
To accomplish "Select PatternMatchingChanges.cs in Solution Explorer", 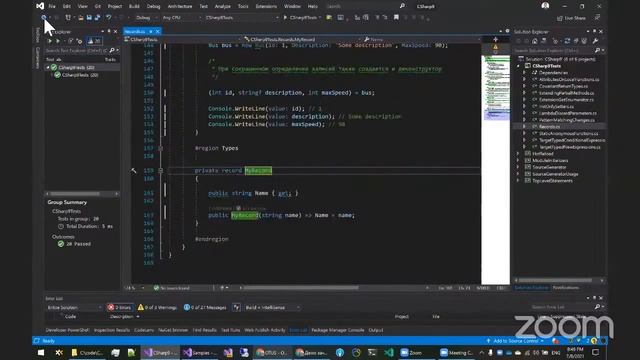I will coord(567,120).
